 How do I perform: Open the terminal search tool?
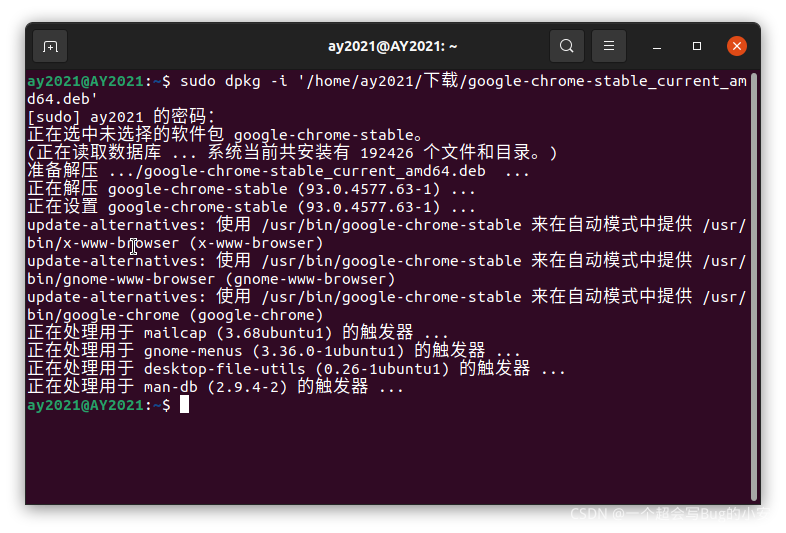pos(566,46)
